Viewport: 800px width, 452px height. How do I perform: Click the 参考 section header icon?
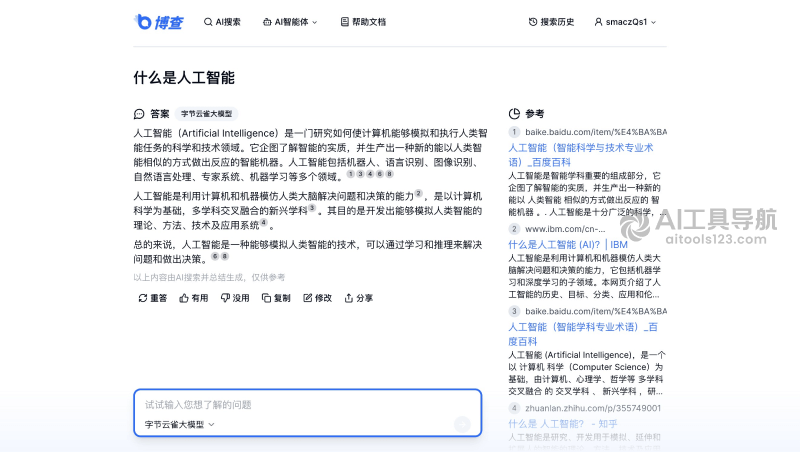point(514,113)
